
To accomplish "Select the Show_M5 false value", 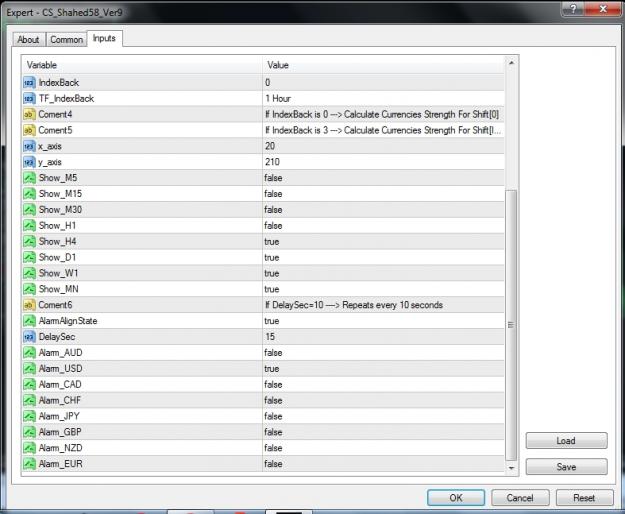I will (x=273, y=178).
